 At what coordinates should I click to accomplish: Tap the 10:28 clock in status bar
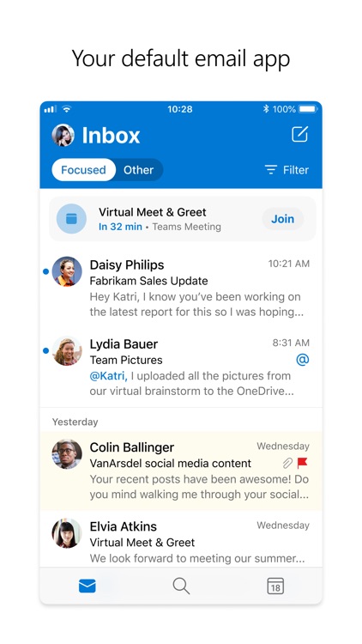180,109
